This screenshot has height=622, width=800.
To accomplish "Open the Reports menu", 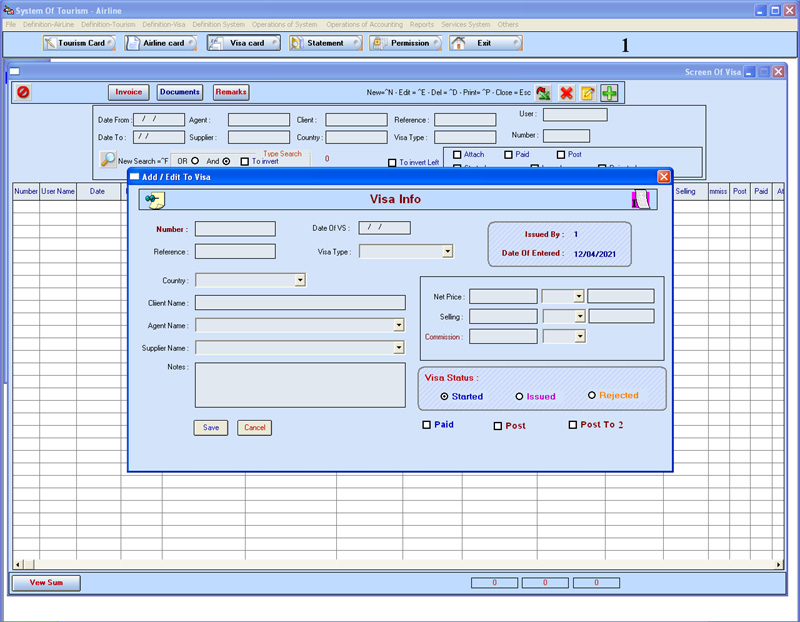I will point(421,24).
